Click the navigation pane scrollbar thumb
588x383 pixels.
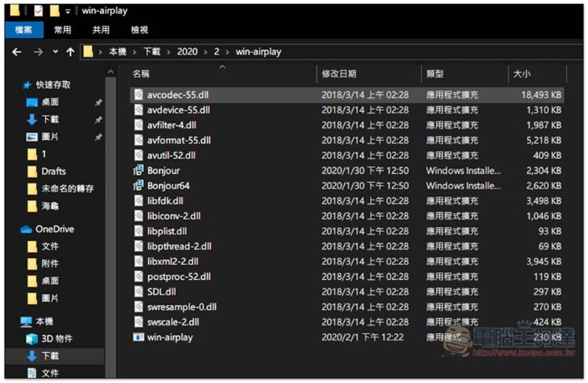click(111, 227)
